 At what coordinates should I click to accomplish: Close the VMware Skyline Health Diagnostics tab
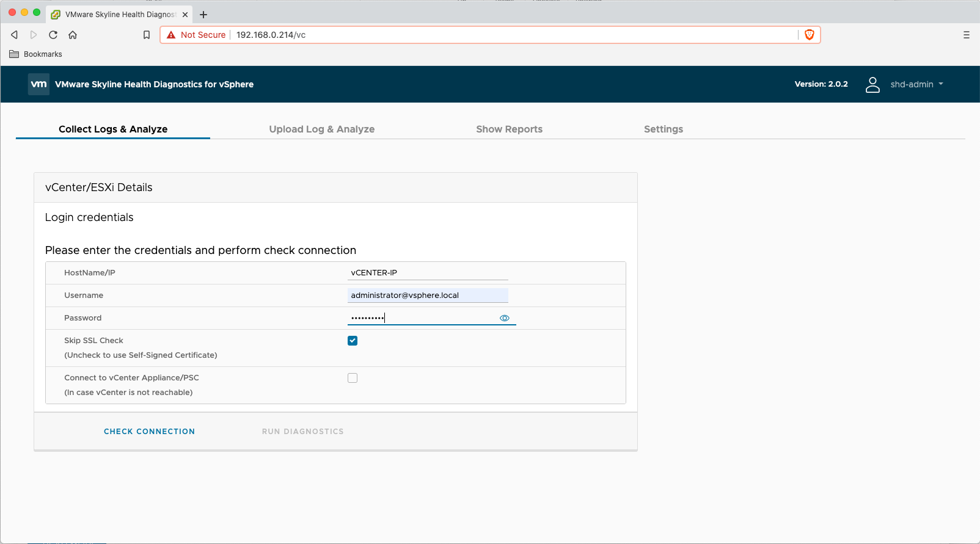pos(185,15)
